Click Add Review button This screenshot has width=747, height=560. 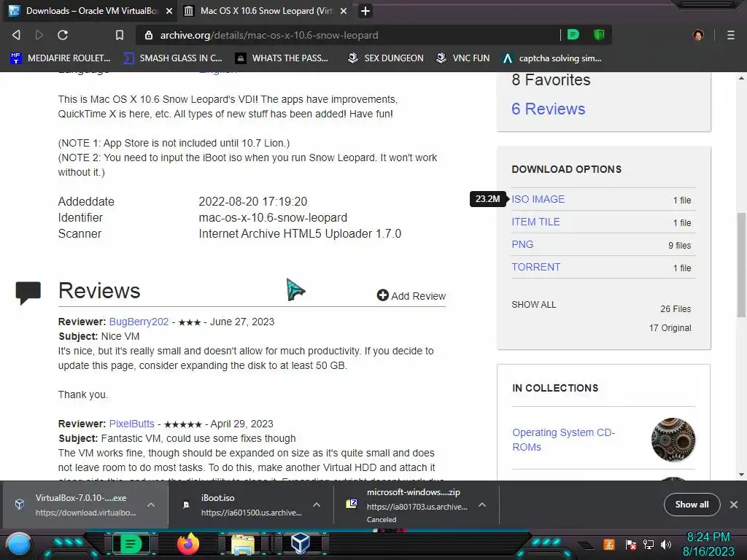pyautogui.click(x=411, y=296)
